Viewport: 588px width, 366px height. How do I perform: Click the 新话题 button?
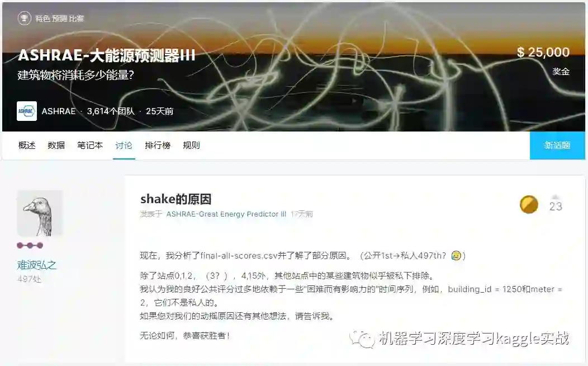[557, 146]
